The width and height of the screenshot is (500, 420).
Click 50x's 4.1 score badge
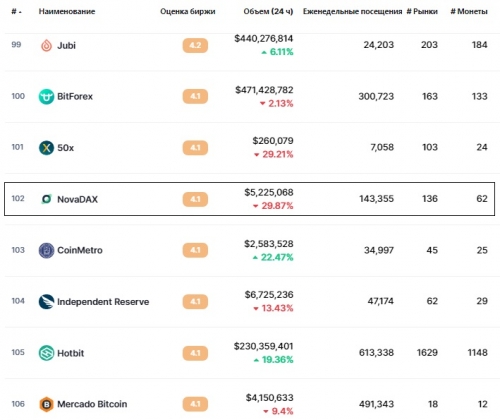pyautogui.click(x=195, y=148)
